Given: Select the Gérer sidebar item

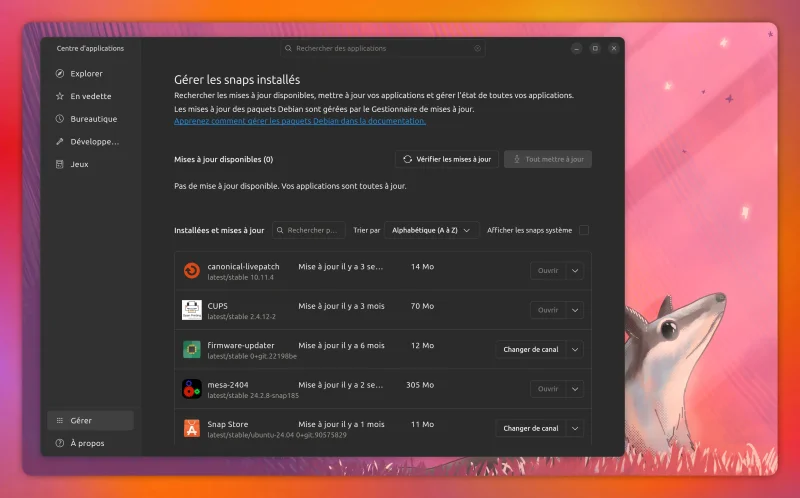Looking at the screenshot, I should point(90,420).
